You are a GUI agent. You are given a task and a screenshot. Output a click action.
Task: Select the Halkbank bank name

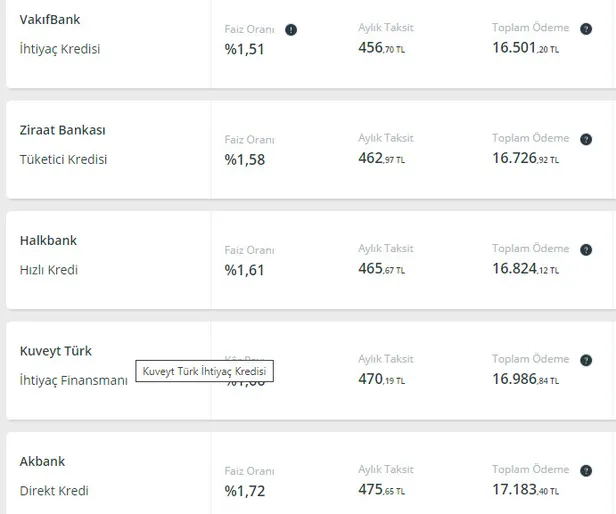(48, 240)
